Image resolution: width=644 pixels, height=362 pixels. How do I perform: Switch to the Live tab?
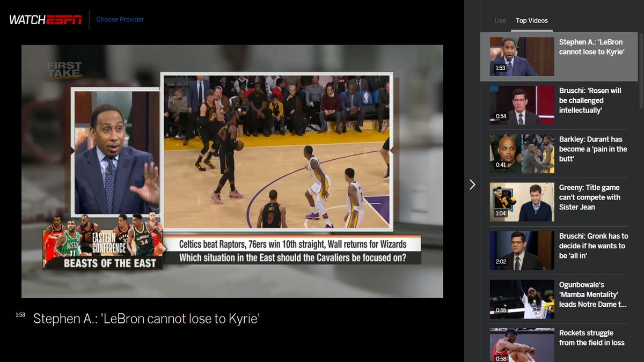tap(500, 20)
